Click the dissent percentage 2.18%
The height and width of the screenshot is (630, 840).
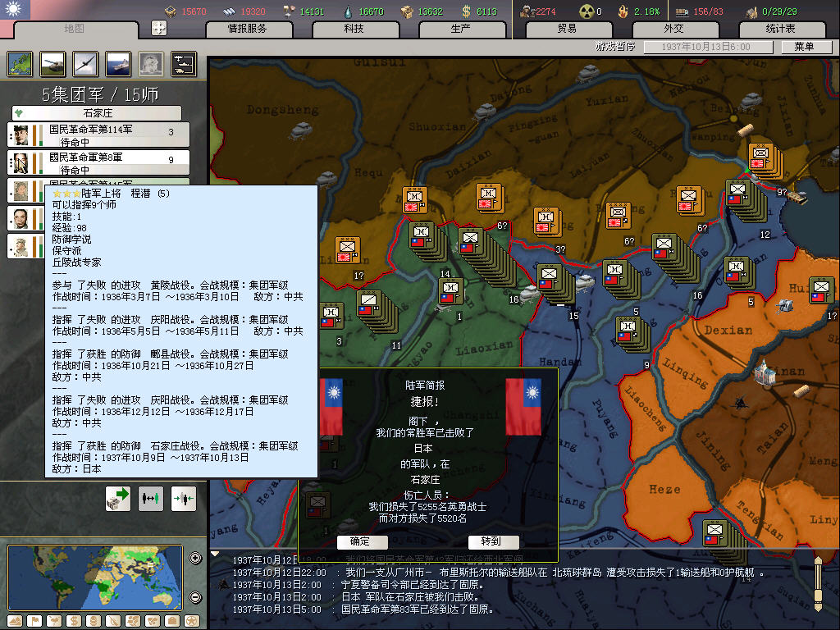[x=647, y=11]
